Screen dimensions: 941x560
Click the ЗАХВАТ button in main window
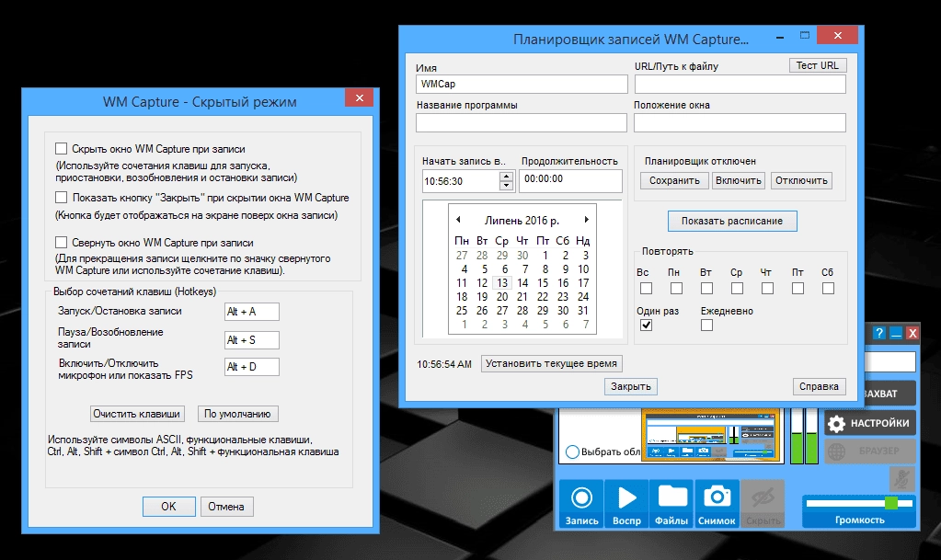coord(890,394)
